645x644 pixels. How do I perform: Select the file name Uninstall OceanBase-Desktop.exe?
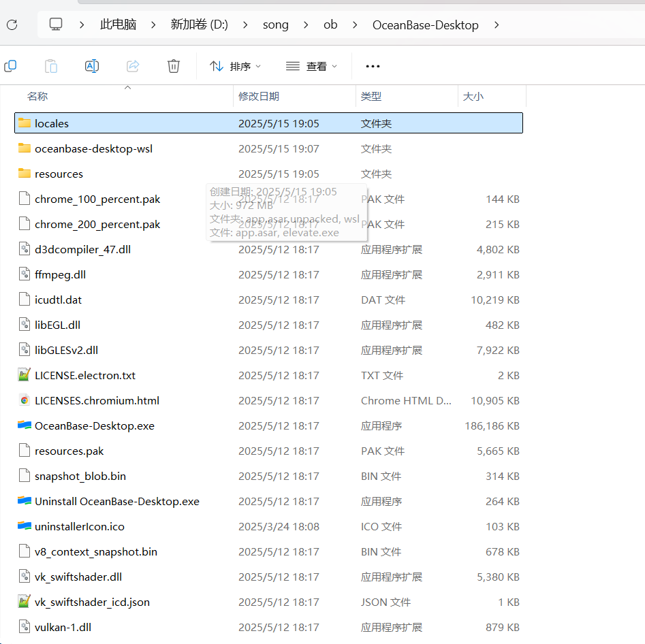pyautogui.click(x=117, y=502)
